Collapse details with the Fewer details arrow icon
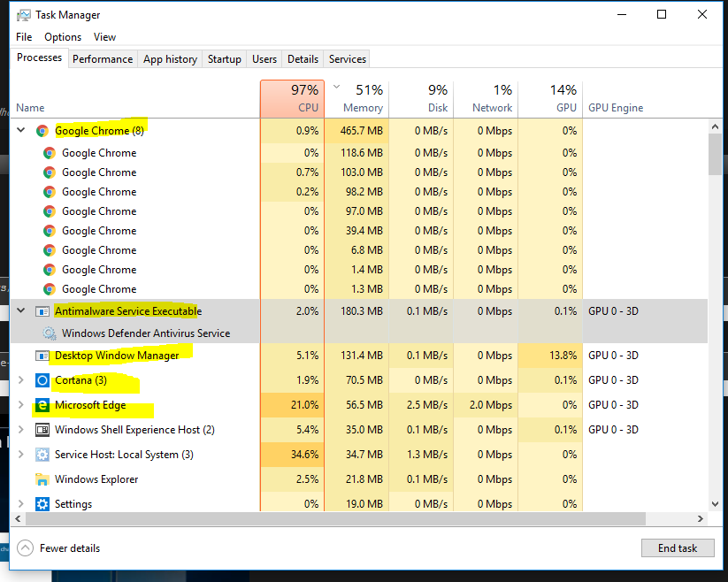The width and height of the screenshot is (728, 582). click(x=25, y=548)
